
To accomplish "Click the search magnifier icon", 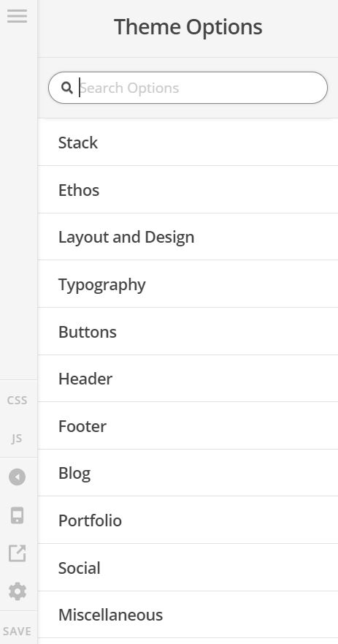I will (67, 88).
